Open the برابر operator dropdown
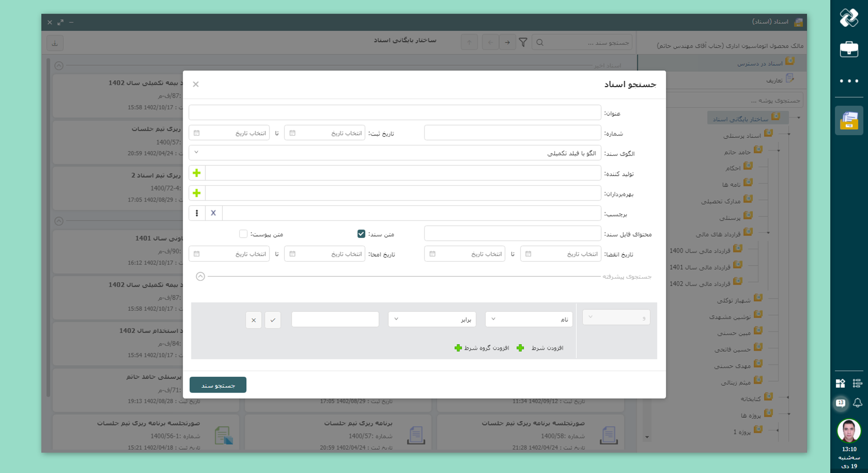This screenshot has width=868, height=473. tap(432, 319)
